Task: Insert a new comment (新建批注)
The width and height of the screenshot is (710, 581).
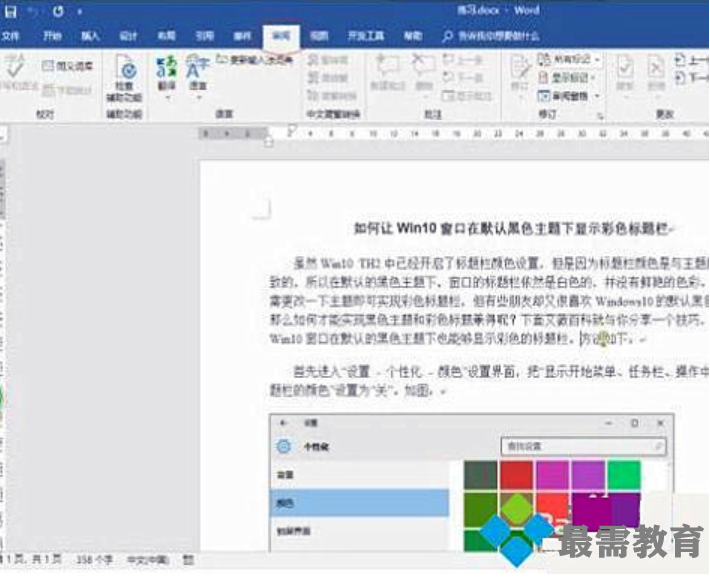Action: click(387, 72)
